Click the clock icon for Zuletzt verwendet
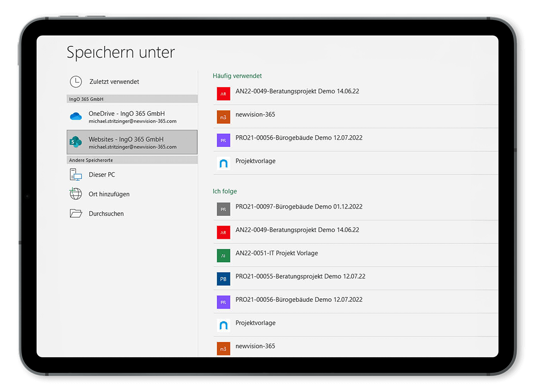 tap(76, 82)
